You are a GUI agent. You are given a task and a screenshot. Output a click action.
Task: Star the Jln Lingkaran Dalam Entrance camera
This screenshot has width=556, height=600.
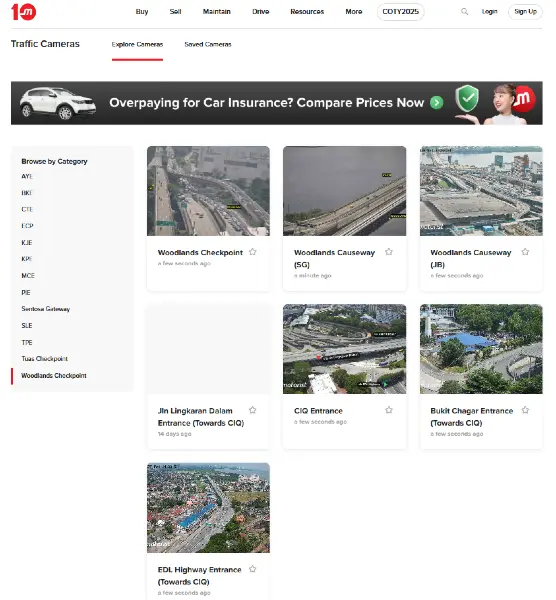pyautogui.click(x=253, y=410)
